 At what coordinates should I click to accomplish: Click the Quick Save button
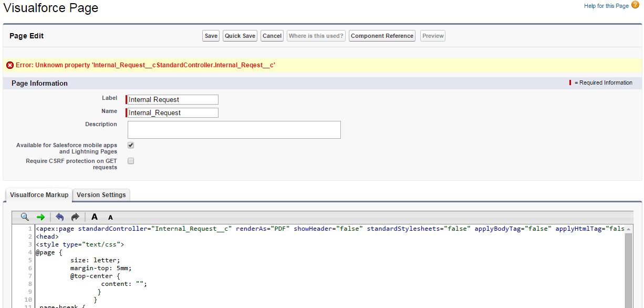(x=240, y=36)
